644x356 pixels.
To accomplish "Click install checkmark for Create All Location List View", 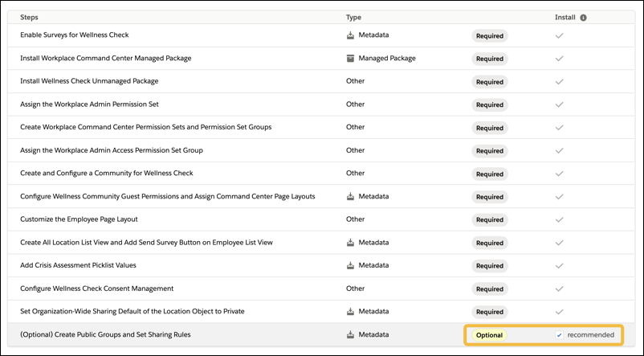I will point(559,243).
